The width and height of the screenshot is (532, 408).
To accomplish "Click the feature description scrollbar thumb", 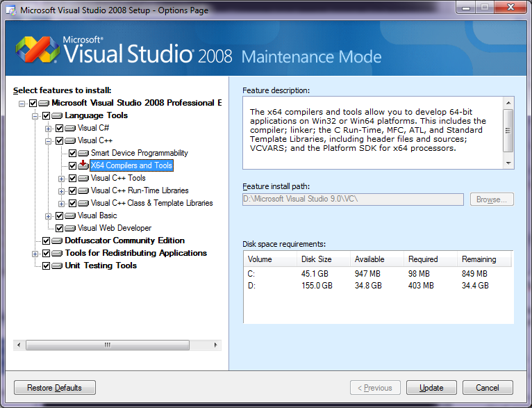I will click(508, 131).
